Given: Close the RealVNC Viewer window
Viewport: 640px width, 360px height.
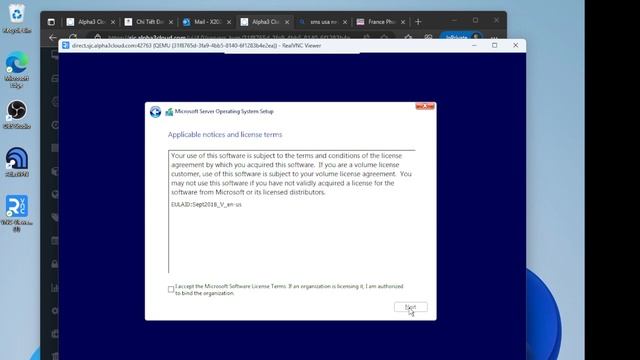Looking at the screenshot, I should point(516,45).
